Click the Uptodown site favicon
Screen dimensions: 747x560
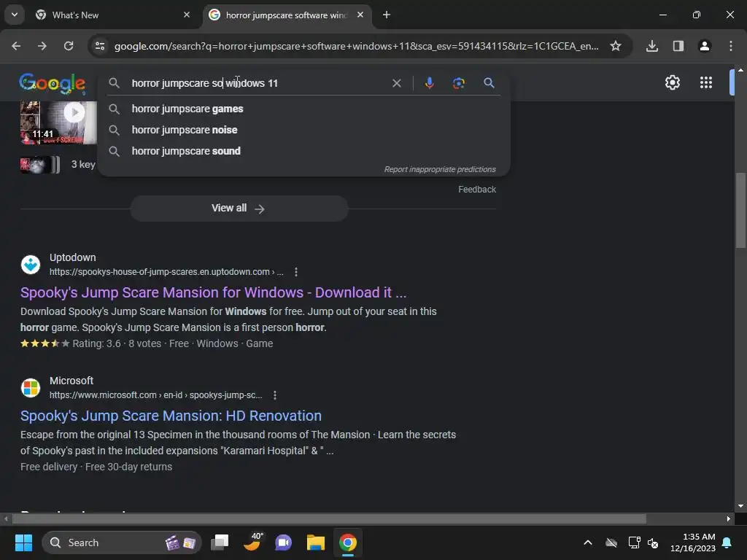31,265
